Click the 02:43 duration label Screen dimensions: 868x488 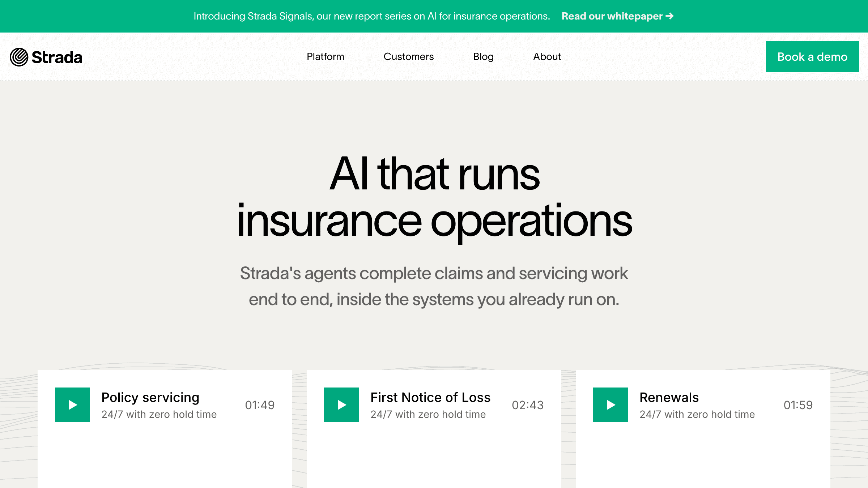(528, 405)
